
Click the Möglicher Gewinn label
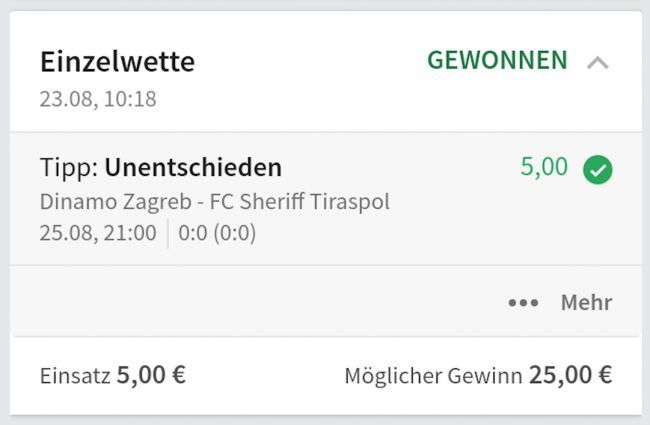coord(433,376)
